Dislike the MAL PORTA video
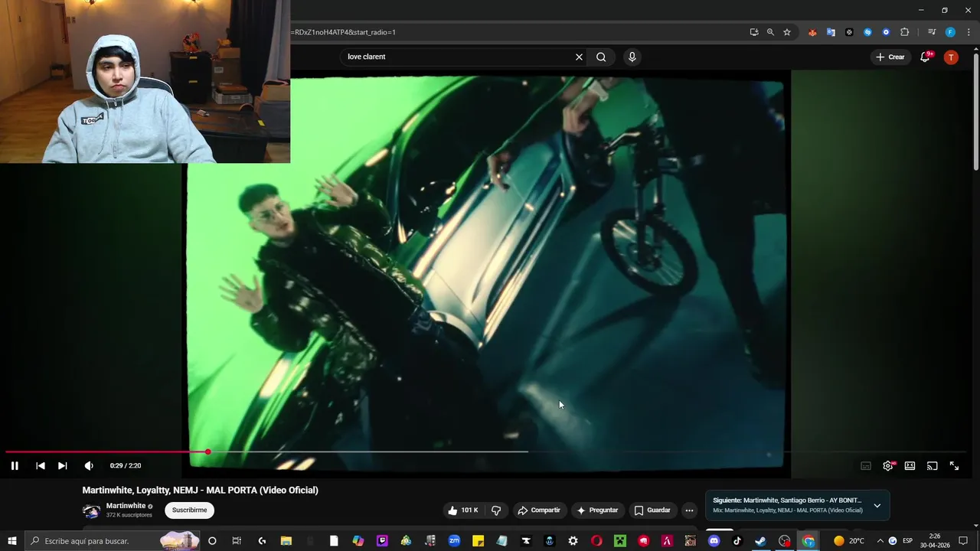 tap(496, 510)
